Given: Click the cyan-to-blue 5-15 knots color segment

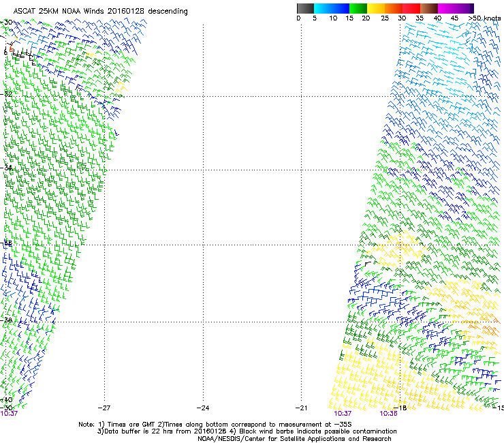Looking at the screenshot, I should click(x=332, y=8).
